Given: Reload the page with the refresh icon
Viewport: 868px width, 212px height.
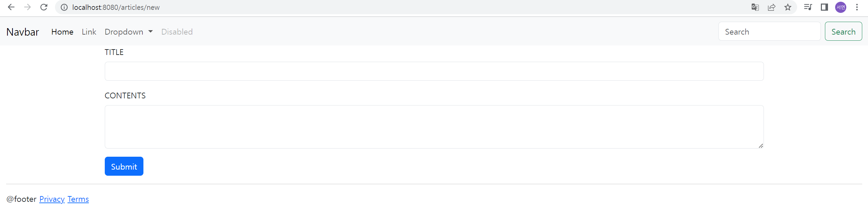Looking at the screenshot, I should (44, 7).
